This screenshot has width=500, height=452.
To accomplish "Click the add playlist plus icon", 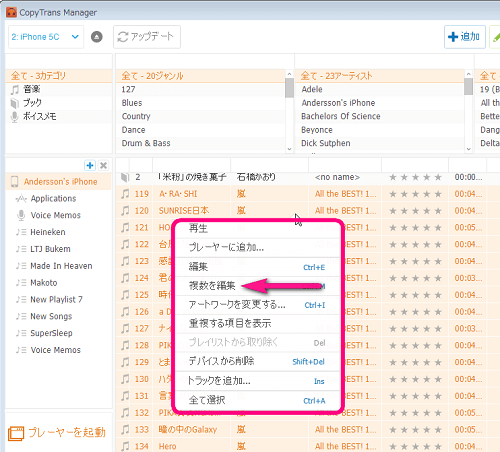I will pyautogui.click(x=90, y=165).
